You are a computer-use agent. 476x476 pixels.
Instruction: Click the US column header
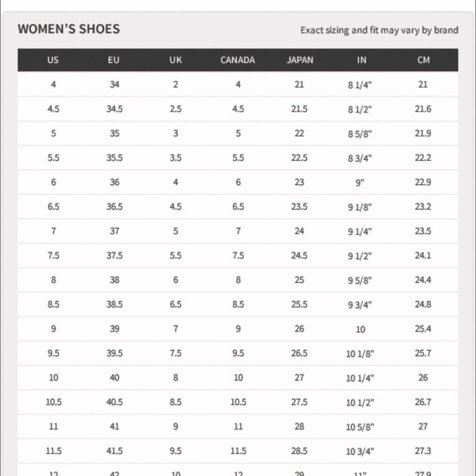(x=53, y=60)
